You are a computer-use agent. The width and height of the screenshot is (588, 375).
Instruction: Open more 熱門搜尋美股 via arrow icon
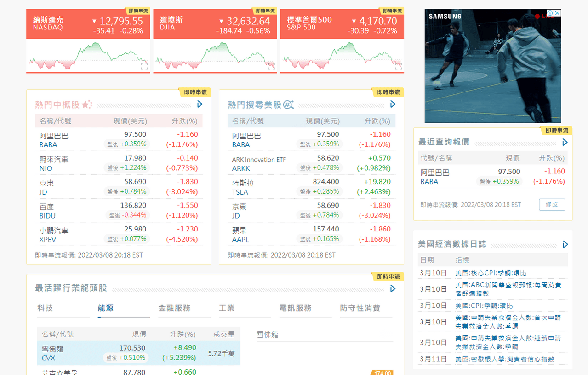pos(393,104)
